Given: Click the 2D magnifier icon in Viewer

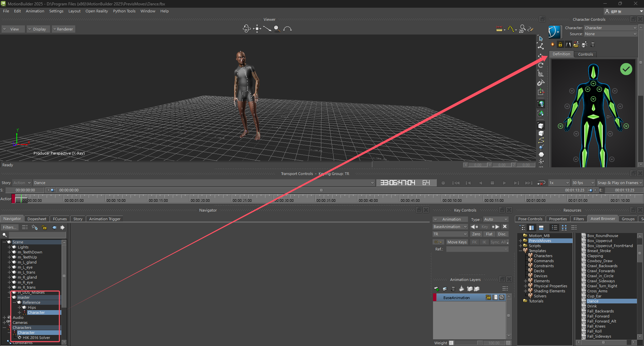Looking at the screenshot, I should 522,29.
